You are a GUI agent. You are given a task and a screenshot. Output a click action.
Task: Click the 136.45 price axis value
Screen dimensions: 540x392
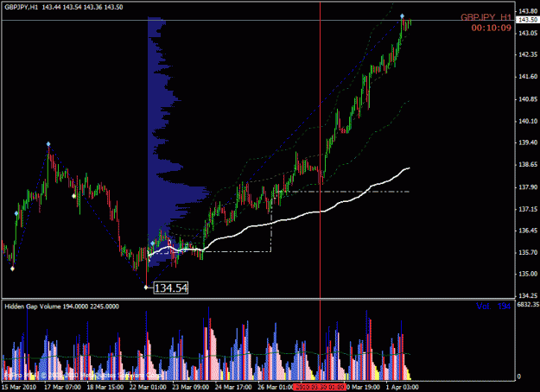click(528, 231)
